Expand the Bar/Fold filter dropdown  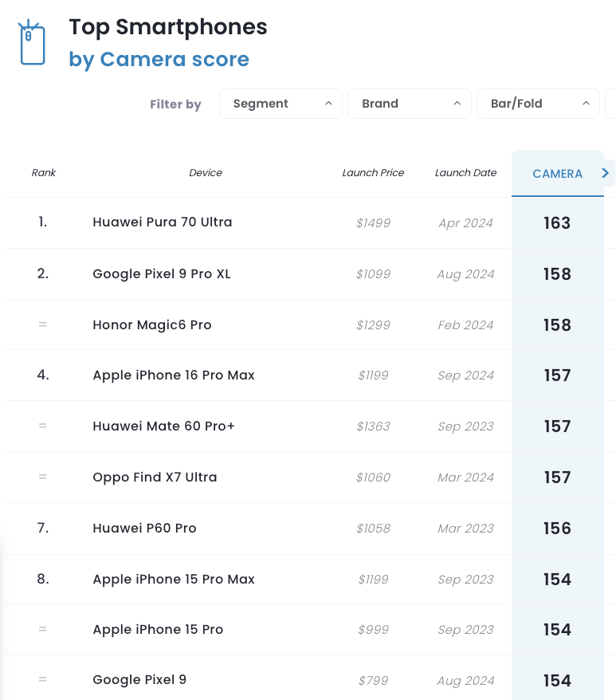tap(538, 104)
